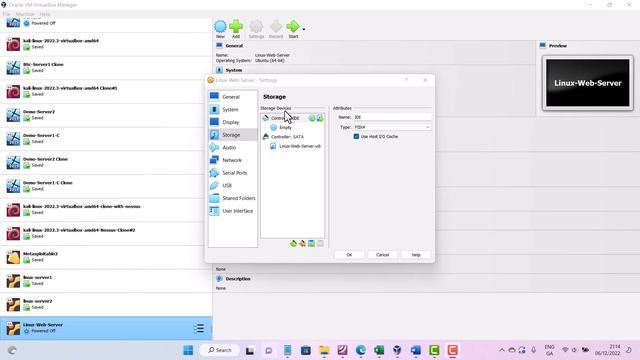Add optical drive to IDE controller
This screenshot has width=640, height=360.
point(312,118)
